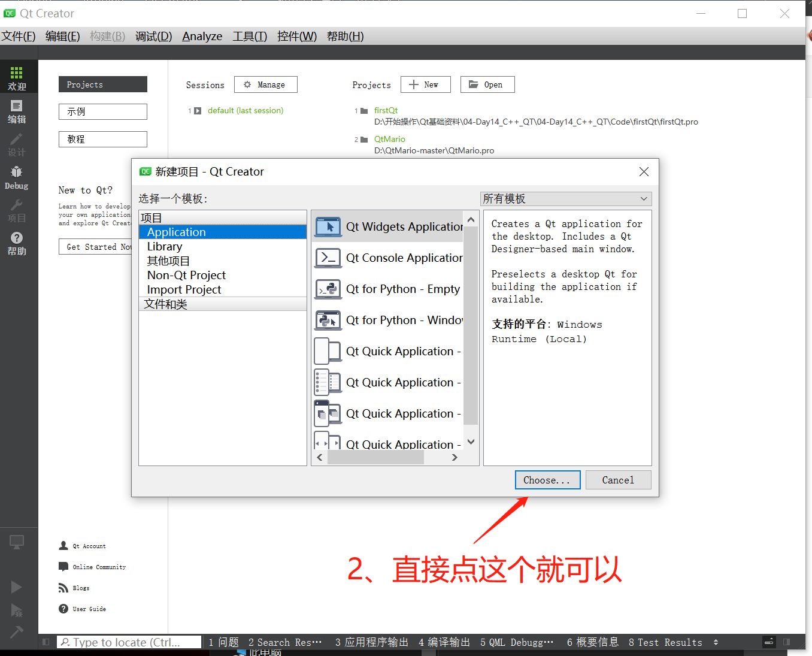
Task: Choose the first Qt Quick Application template
Action: 388,351
